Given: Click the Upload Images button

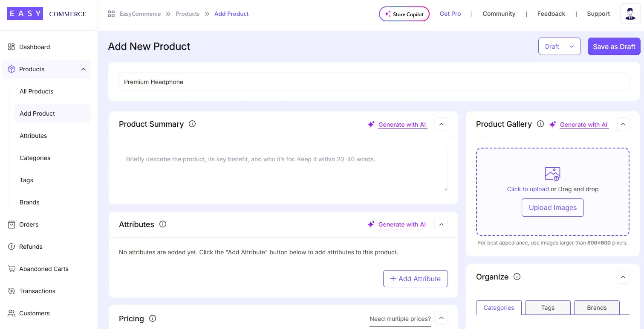Looking at the screenshot, I should (x=553, y=208).
